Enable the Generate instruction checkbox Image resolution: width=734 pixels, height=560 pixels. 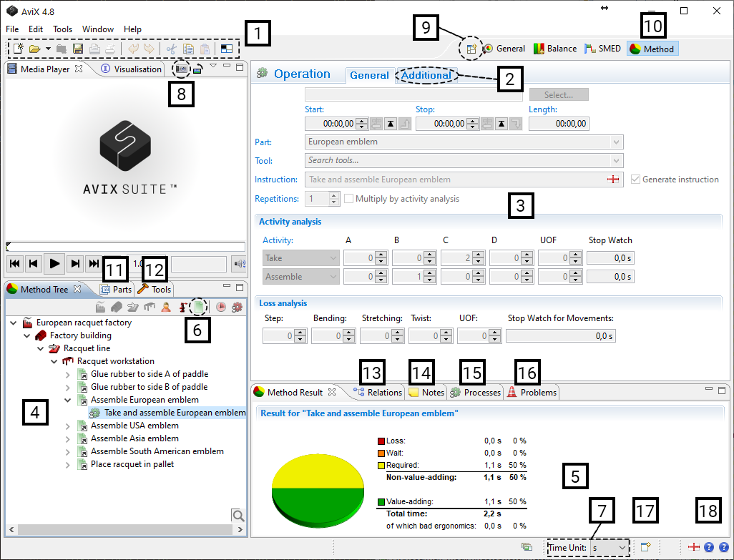(x=636, y=180)
